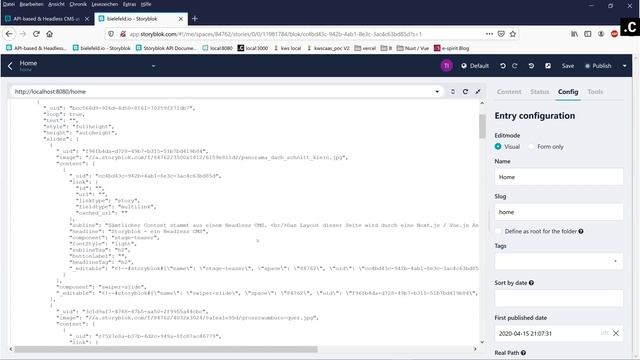
Task: Focus the Slug input field
Action: [559, 212]
